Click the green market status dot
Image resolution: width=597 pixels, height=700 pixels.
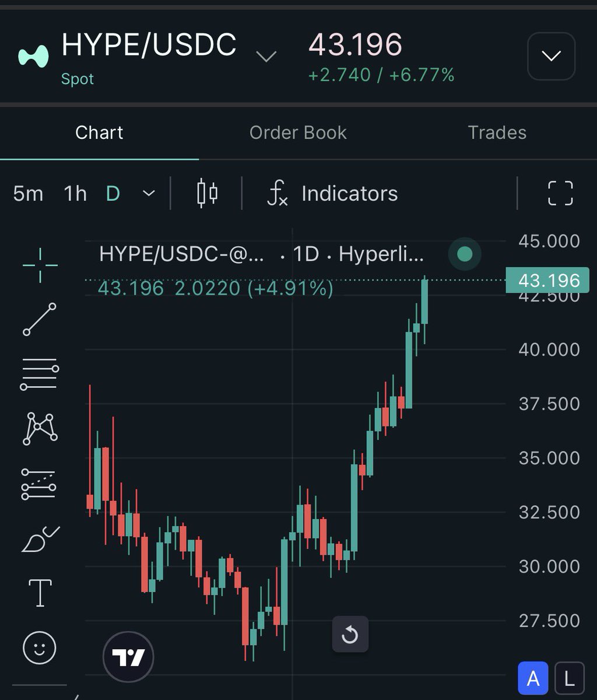[465, 254]
